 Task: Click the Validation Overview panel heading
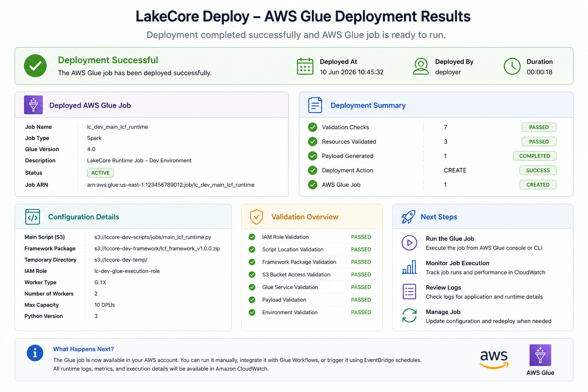(x=305, y=217)
